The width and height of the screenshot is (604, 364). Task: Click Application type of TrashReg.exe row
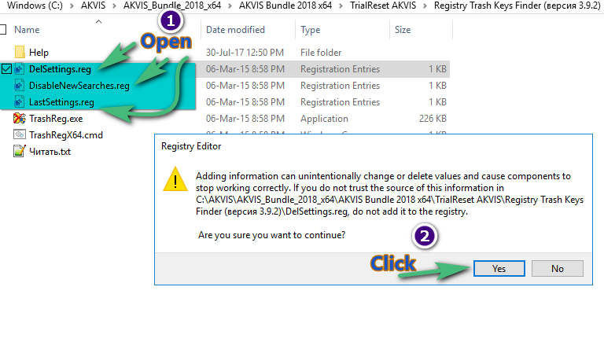click(x=324, y=119)
